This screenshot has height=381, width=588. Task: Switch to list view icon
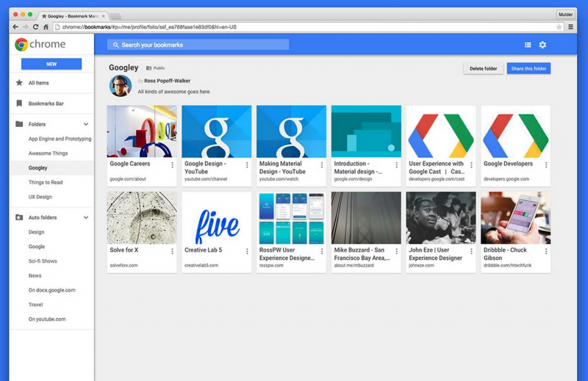[x=528, y=45]
